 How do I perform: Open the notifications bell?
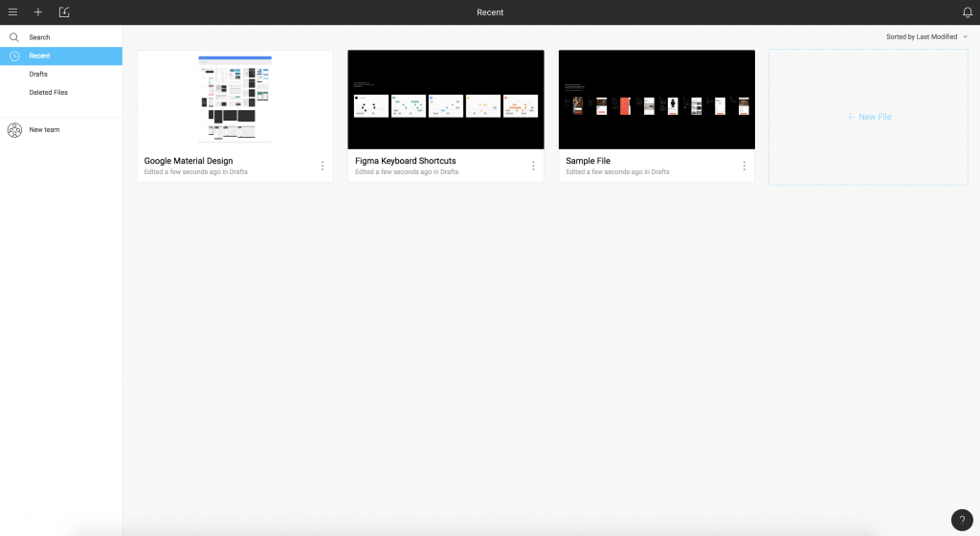tap(967, 12)
